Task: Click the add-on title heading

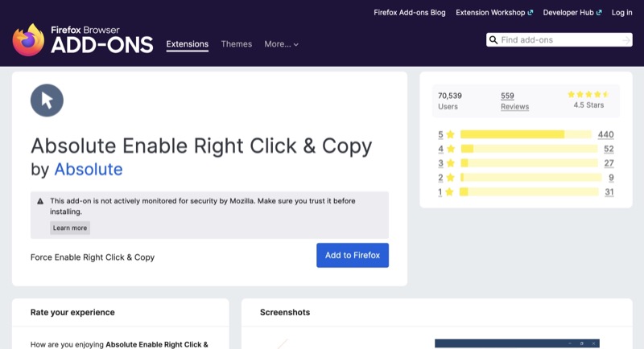Action: click(201, 146)
